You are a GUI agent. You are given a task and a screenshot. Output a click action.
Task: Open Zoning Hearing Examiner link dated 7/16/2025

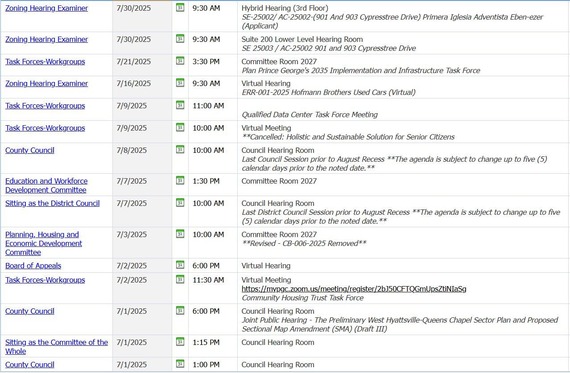(47, 84)
